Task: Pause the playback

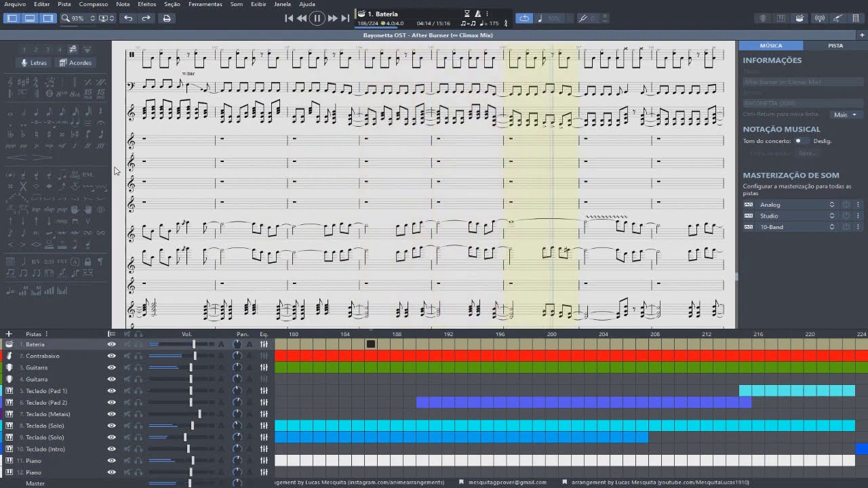Action: pos(317,18)
